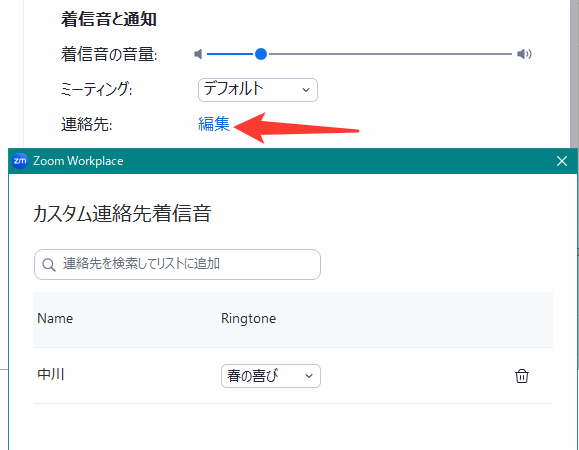Select the 中川 contact row

tap(293, 375)
